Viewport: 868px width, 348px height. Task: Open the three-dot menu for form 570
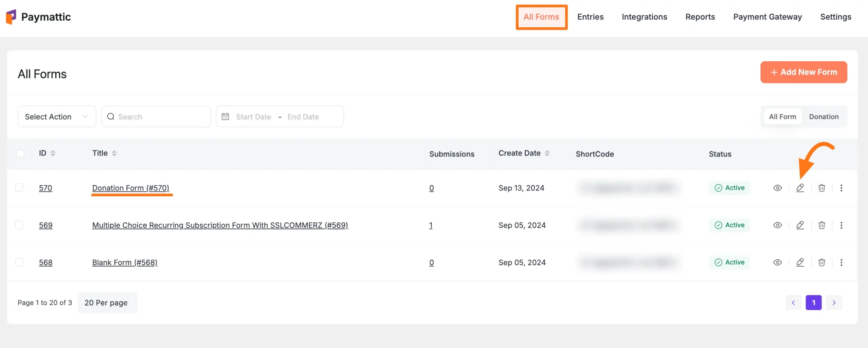click(x=841, y=188)
